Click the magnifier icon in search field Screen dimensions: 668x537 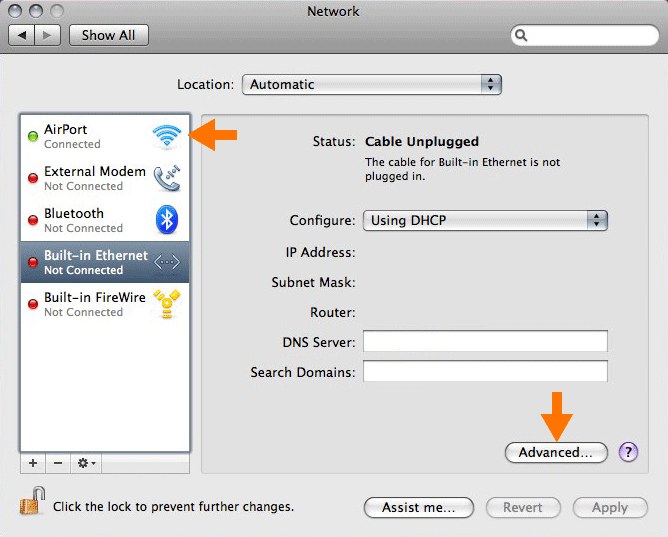coord(521,35)
